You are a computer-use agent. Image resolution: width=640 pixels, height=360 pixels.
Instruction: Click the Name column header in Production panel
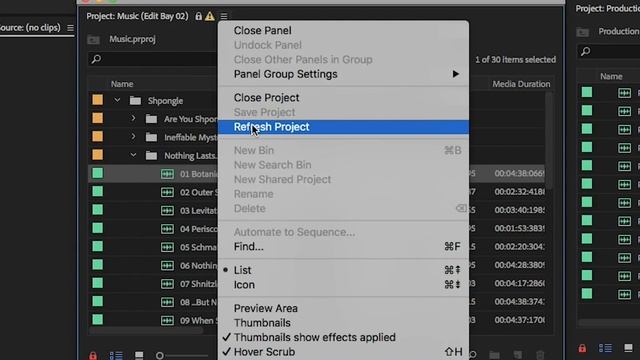[611, 76]
